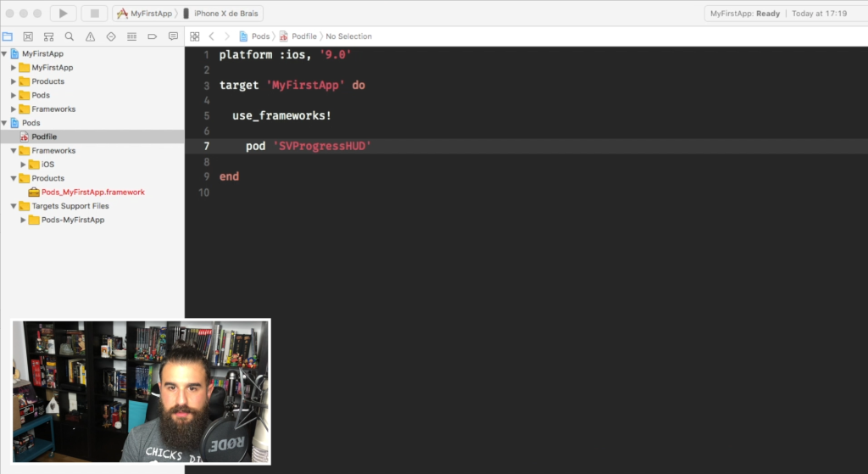Image resolution: width=868 pixels, height=474 pixels.
Task: Open the Symbol navigator
Action: (x=48, y=36)
